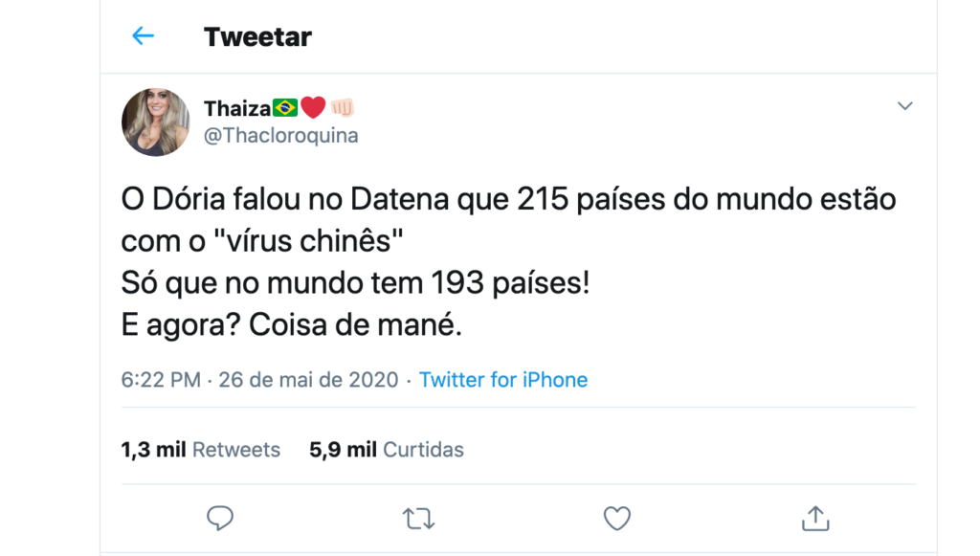
Task: Click the back arrow next to Tweetar
Action: click(143, 36)
